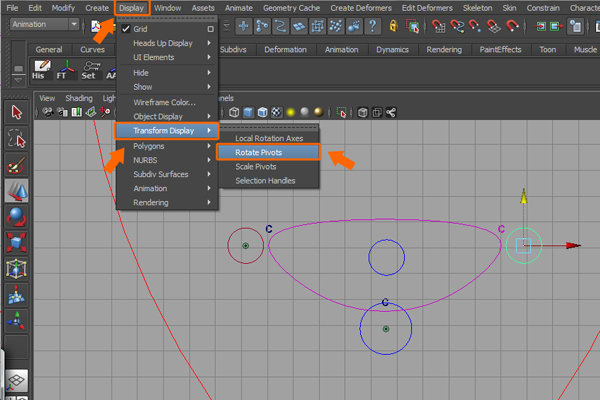Expand Object Display submenu
The height and width of the screenshot is (400, 600).
167,116
